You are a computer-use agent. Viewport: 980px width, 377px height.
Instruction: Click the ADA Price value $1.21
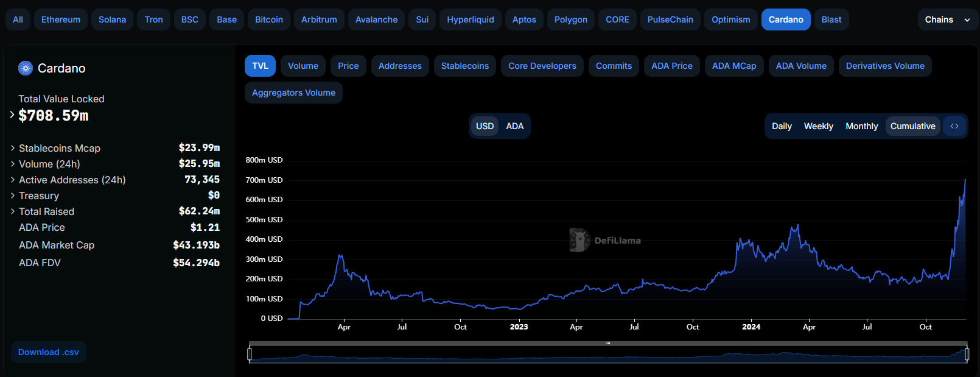205,227
